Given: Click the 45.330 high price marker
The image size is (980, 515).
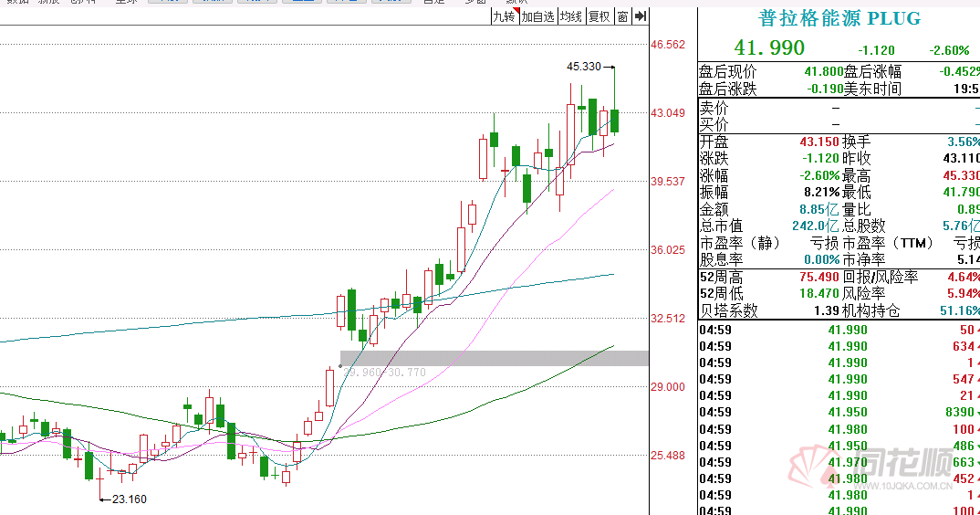Looking at the screenshot, I should [584, 67].
